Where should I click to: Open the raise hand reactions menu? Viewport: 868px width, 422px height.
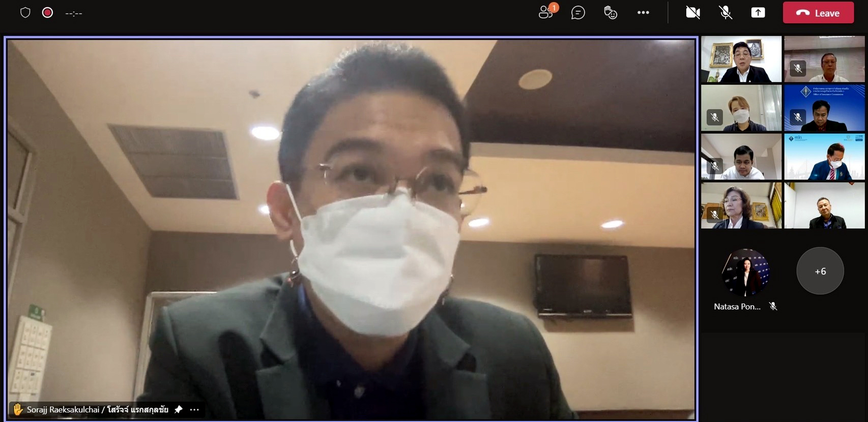click(610, 13)
